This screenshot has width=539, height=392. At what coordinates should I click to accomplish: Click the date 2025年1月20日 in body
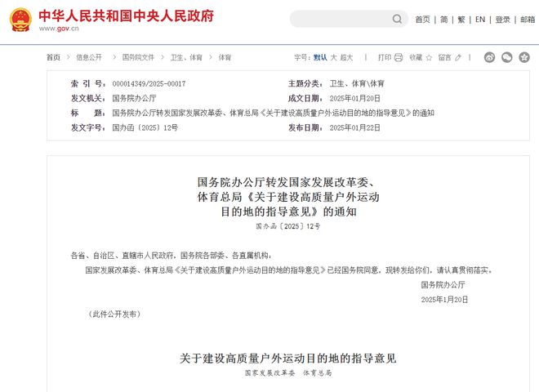(x=444, y=300)
